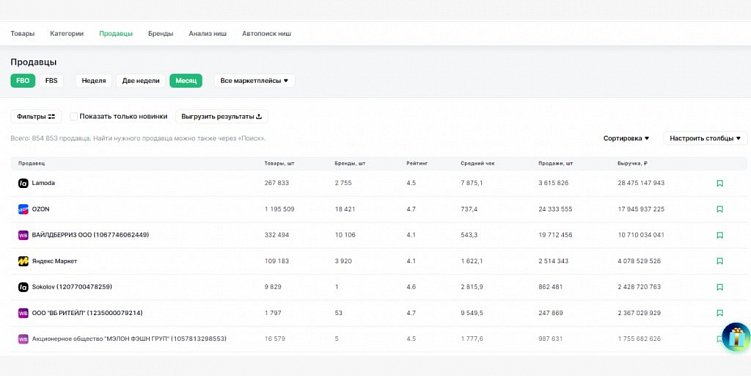
Task: Open the Продавцы tab
Action: click(116, 34)
